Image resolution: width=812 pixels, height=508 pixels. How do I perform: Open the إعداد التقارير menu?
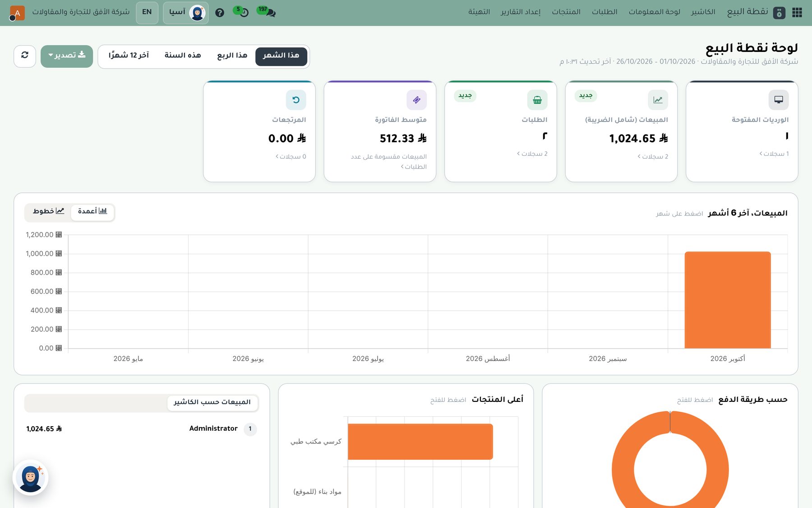pyautogui.click(x=521, y=12)
